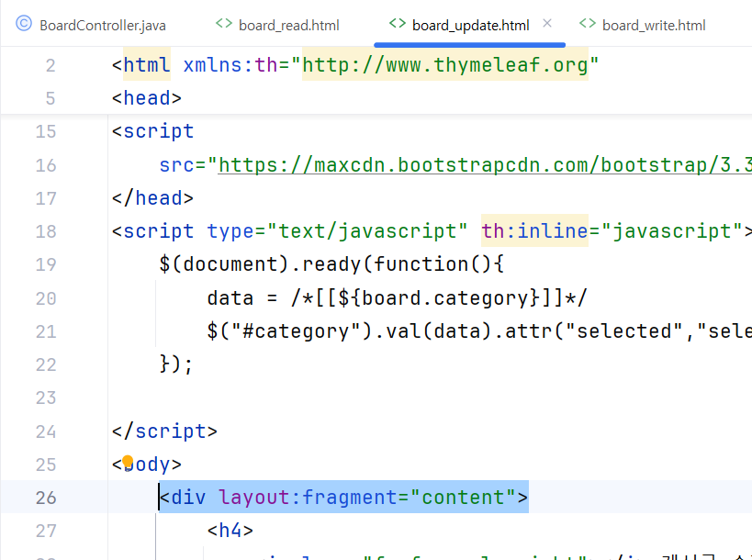This screenshot has width=752, height=560.
Task: Click the Java class icon on BoardController tab
Action: 24,23
